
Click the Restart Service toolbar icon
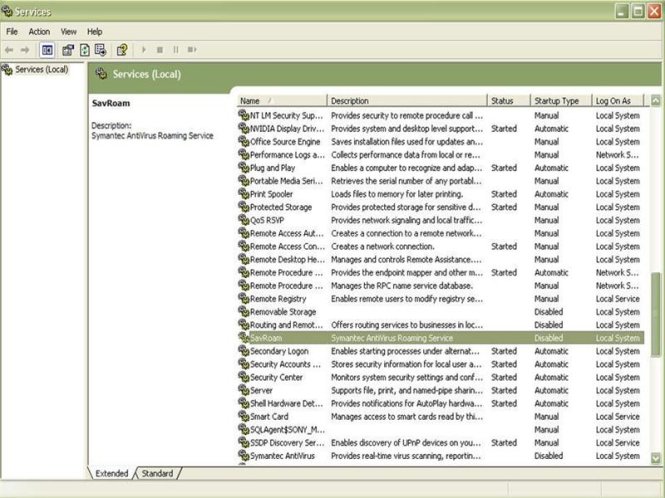[192, 50]
